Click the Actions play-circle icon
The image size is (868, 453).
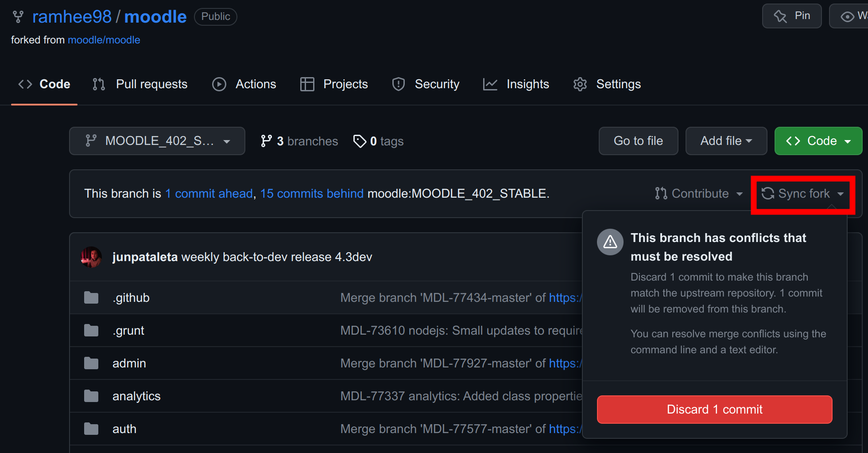[x=219, y=84]
